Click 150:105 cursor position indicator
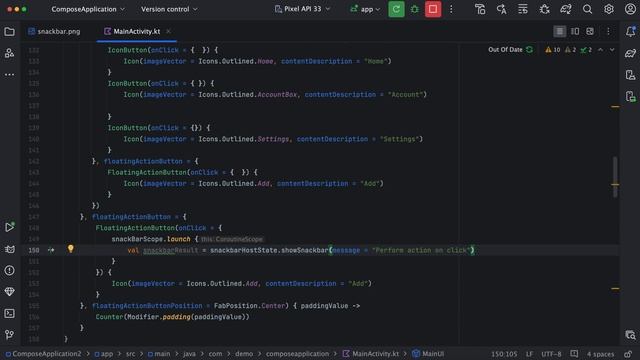 [x=504, y=354]
